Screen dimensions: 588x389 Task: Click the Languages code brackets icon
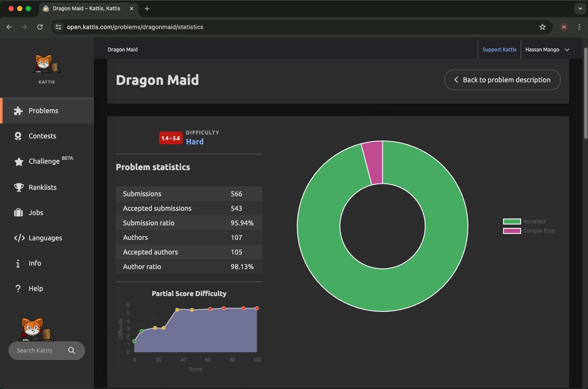(19, 238)
